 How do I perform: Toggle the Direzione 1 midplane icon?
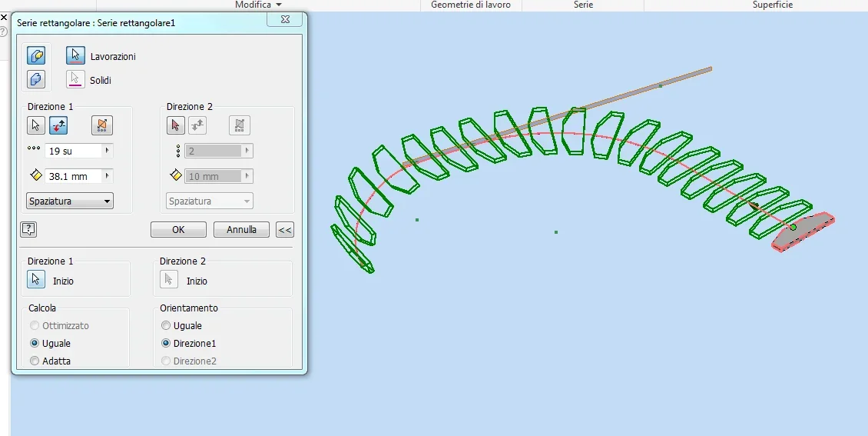[x=102, y=125]
